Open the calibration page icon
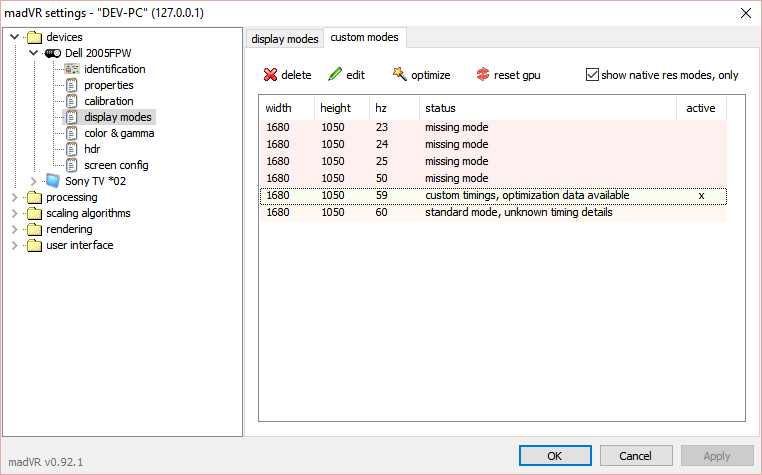 71,101
